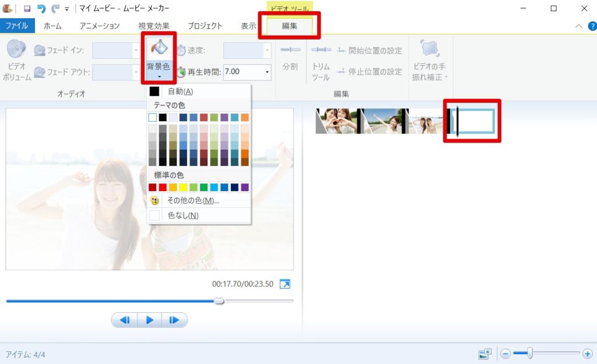Click the ビデオ ボリューム speaker icon
597x364 pixels.
pos(16,50)
